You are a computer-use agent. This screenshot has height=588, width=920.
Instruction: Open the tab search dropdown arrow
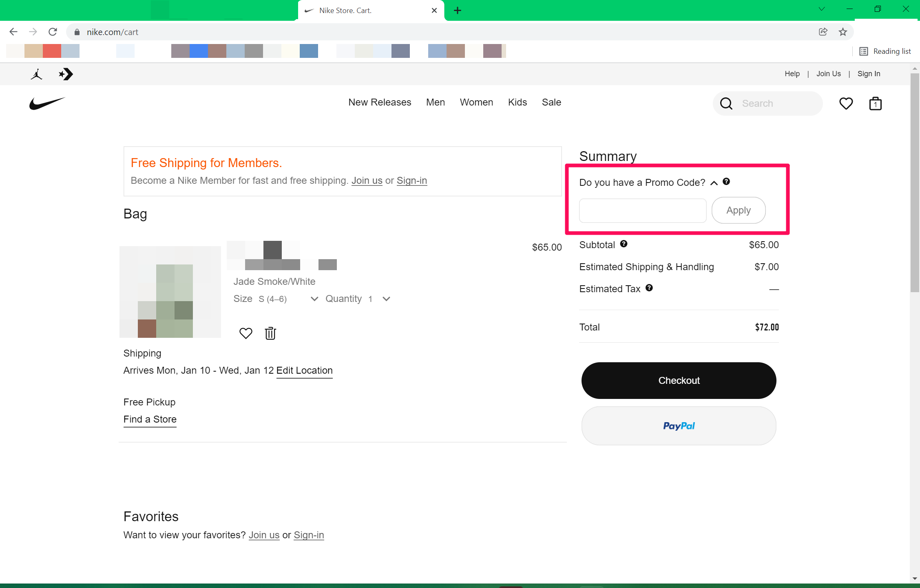point(822,9)
